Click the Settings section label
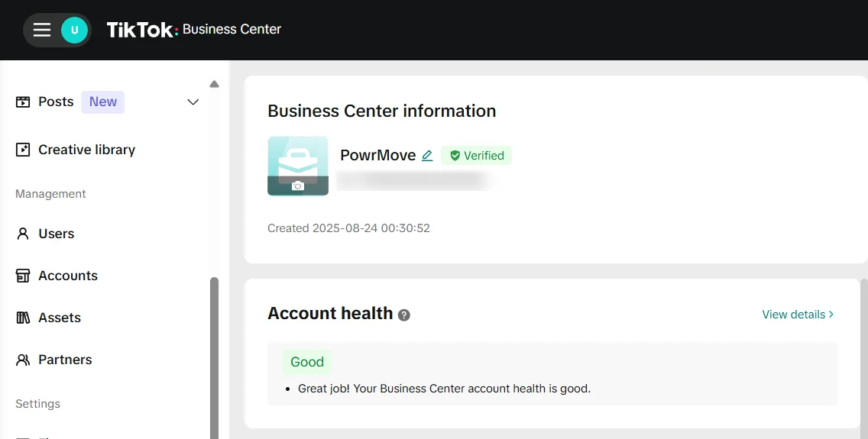Viewport: 868px width, 439px height. (x=37, y=404)
